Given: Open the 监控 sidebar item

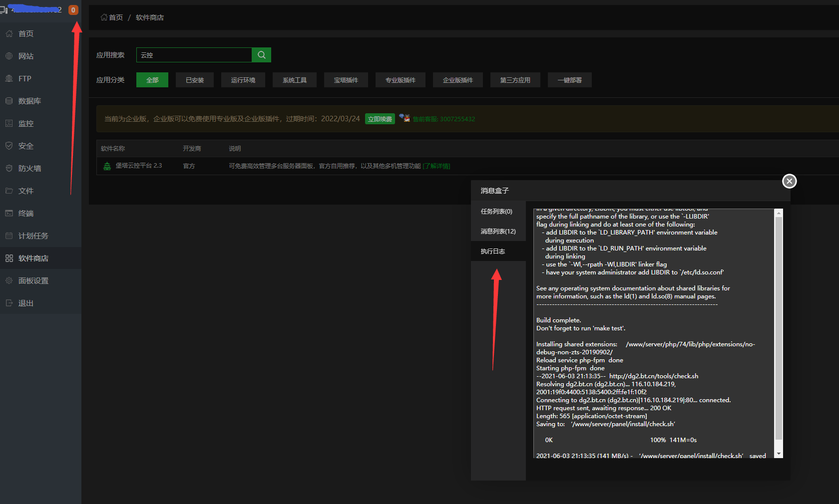Looking at the screenshot, I should pyautogui.click(x=40, y=123).
